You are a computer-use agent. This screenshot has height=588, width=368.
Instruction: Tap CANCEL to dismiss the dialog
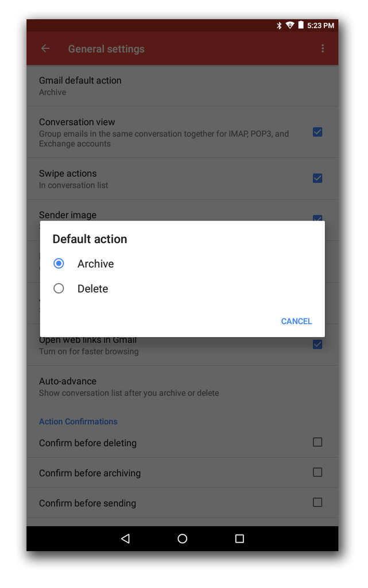296,321
